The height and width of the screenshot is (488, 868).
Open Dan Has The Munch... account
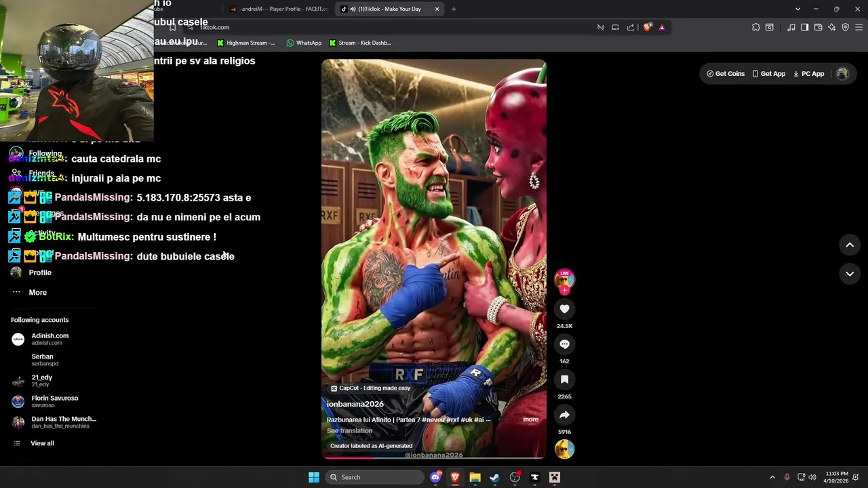tap(54, 422)
